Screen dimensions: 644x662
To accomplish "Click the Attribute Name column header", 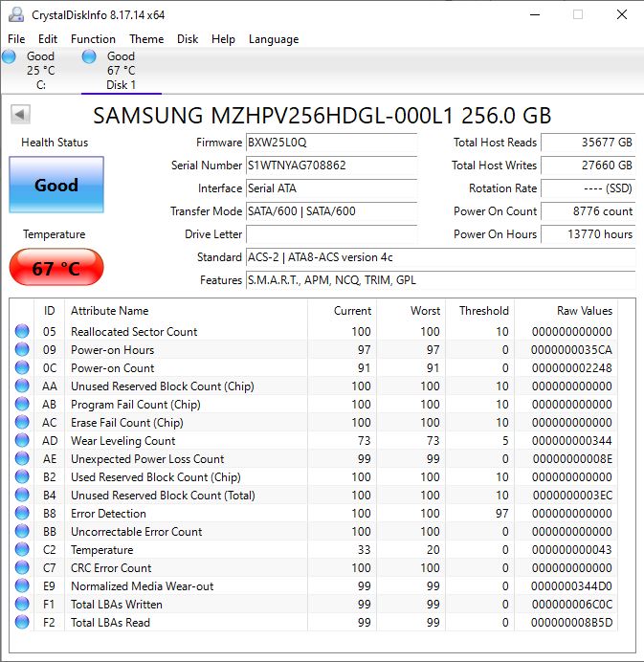I will coord(110,311).
